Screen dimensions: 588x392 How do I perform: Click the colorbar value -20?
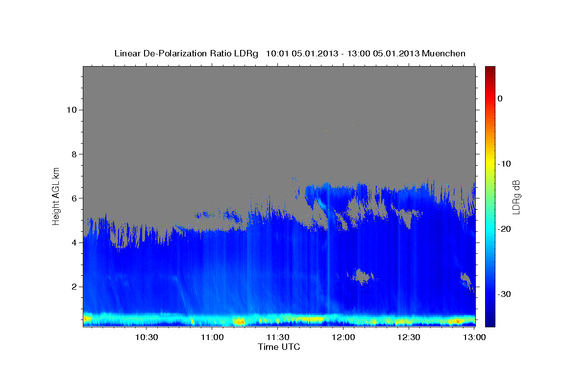coord(505,229)
